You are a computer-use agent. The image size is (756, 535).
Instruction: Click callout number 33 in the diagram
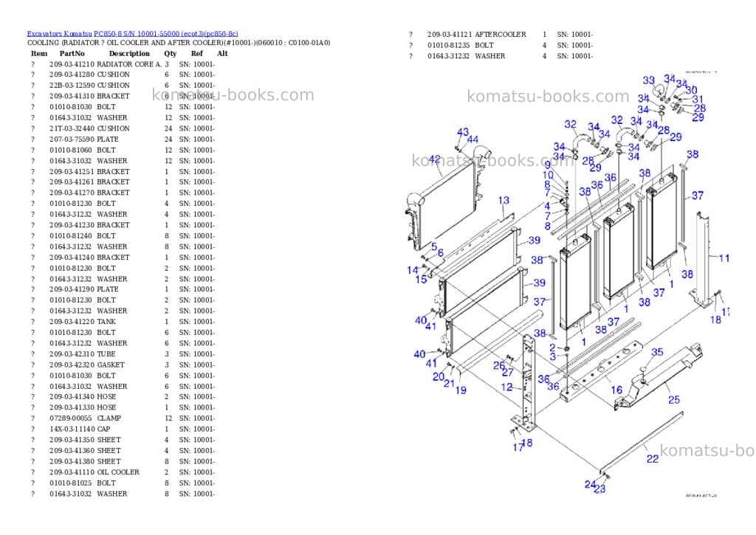(x=649, y=80)
